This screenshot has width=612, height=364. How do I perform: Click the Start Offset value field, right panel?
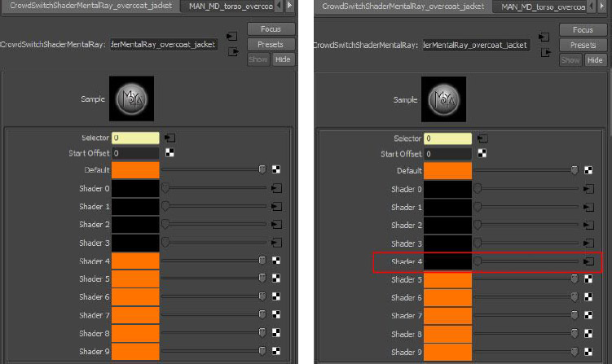[447, 154]
